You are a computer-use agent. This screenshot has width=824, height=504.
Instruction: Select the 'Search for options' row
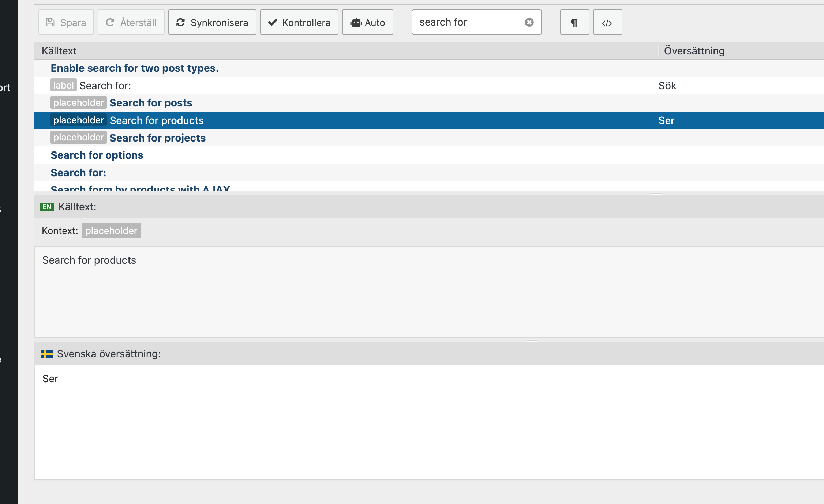pyautogui.click(x=97, y=155)
